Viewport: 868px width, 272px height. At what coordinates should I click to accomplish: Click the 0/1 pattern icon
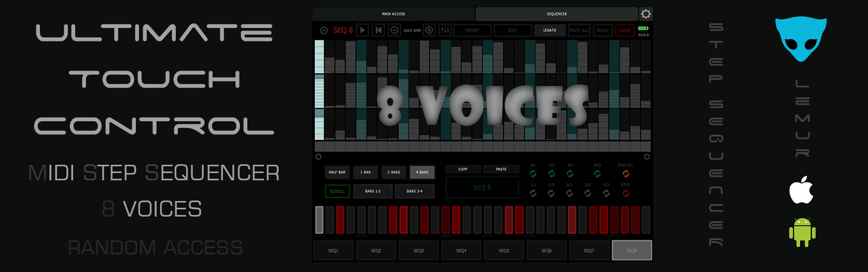pyautogui.click(x=569, y=193)
